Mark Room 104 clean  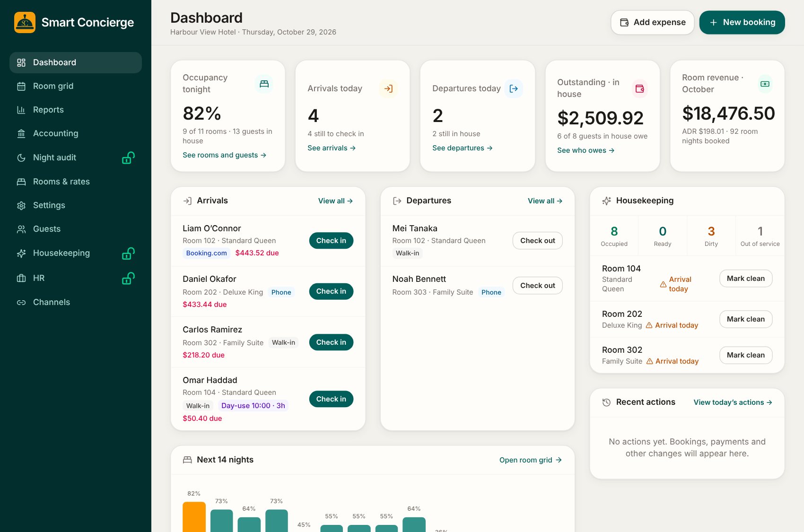[x=746, y=279]
